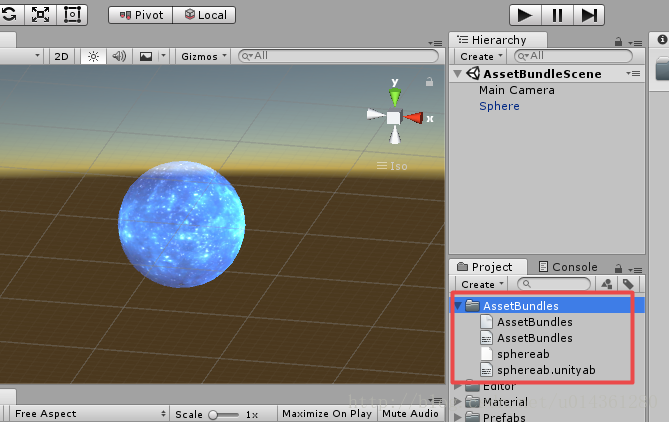The height and width of the screenshot is (422, 669).
Task: Switch to the Project tab
Action: coord(488,267)
